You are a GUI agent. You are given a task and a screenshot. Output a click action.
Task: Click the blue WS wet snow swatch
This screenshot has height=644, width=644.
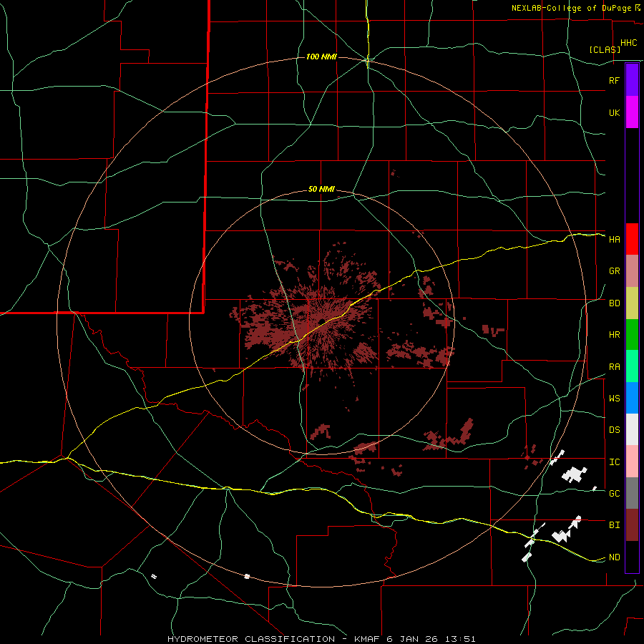[x=632, y=398]
